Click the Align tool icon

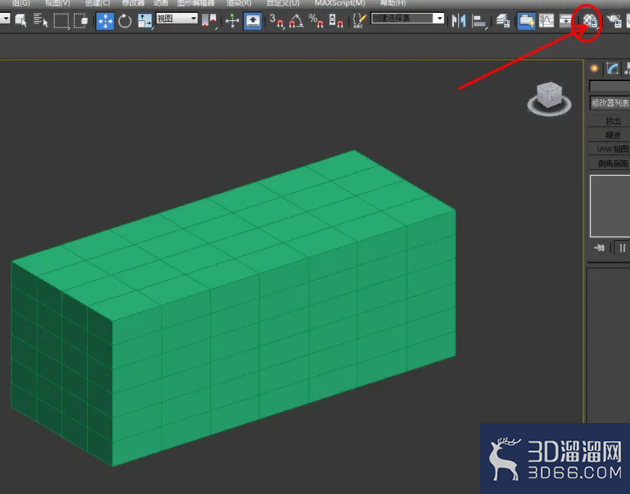pos(479,21)
